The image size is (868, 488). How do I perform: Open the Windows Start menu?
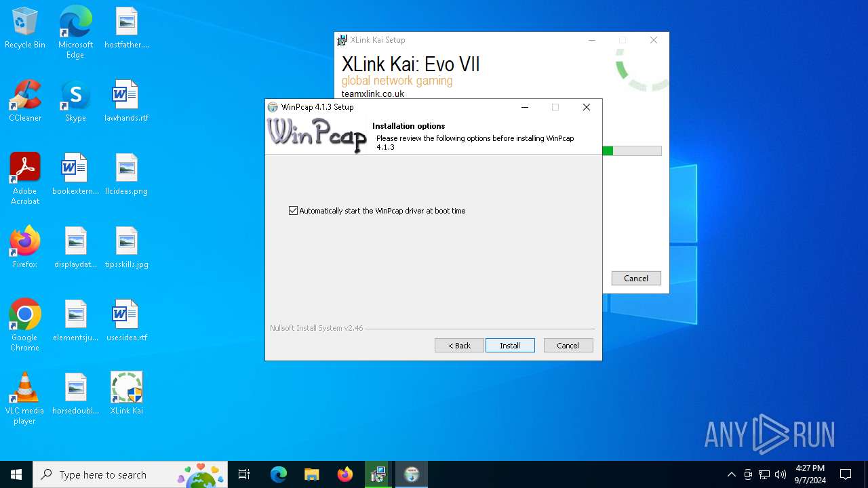point(16,474)
